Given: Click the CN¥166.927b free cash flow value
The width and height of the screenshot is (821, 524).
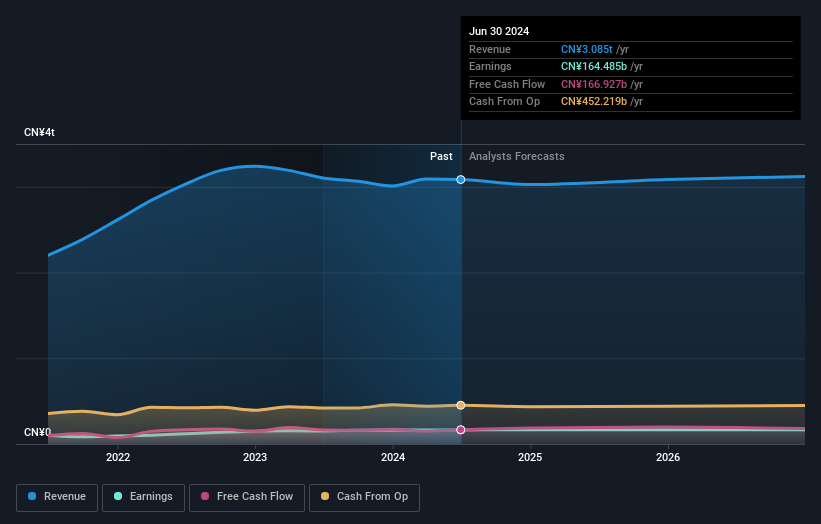Looking at the screenshot, I should (x=594, y=84).
